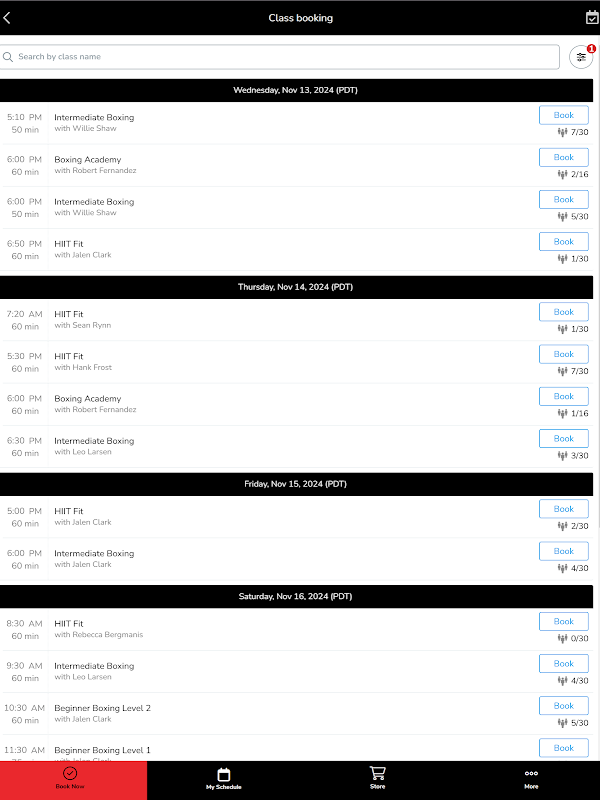Switch to My Schedule tab
600x800 pixels.
tap(224, 779)
